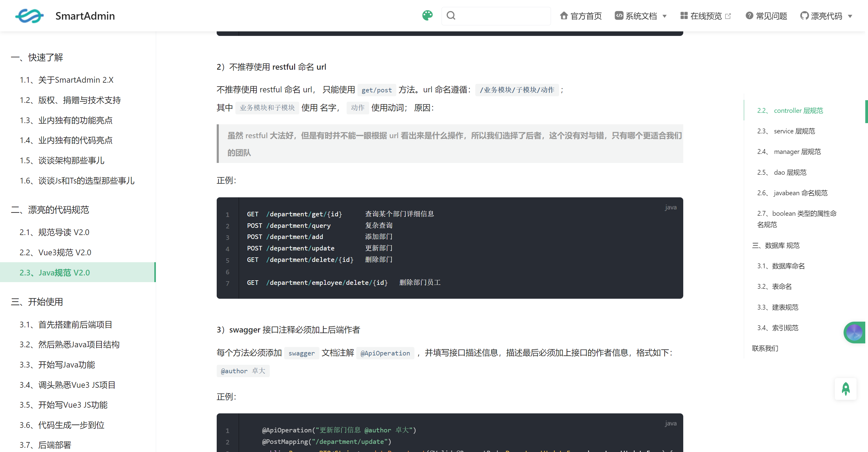Click the SmartAdmin logo icon
The height and width of the screenshot is (452, 868).
pos(29,16)
